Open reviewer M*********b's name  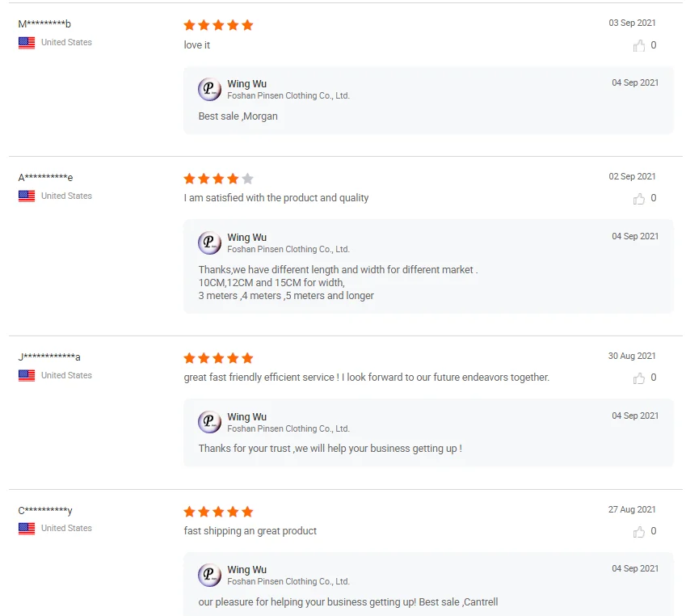click(44, 24)
